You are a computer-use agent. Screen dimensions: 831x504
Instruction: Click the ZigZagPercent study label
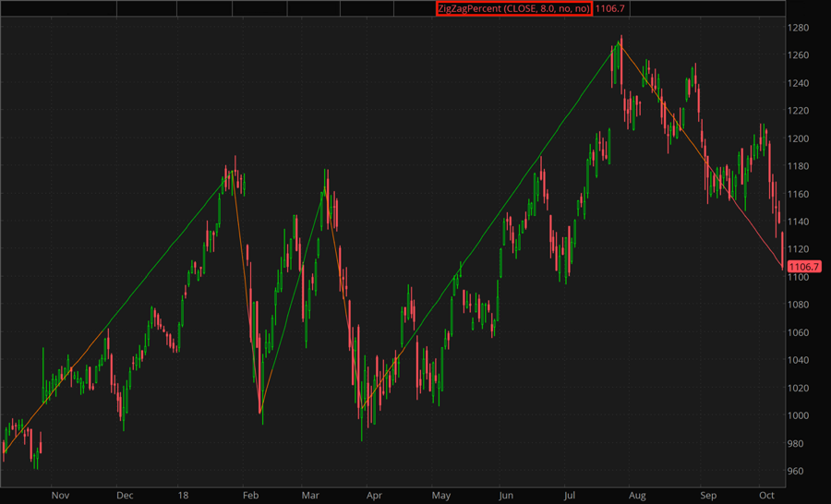[512, 8]
